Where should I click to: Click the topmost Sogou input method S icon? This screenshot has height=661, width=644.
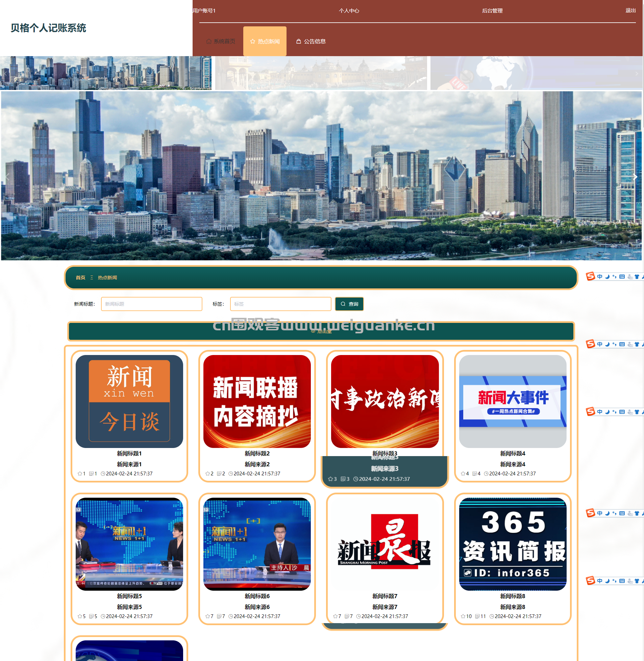click(x=591, y=277)
